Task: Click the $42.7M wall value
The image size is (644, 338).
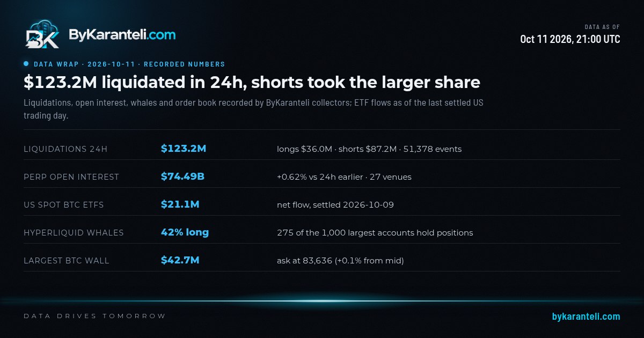Action: pos(180,260)
